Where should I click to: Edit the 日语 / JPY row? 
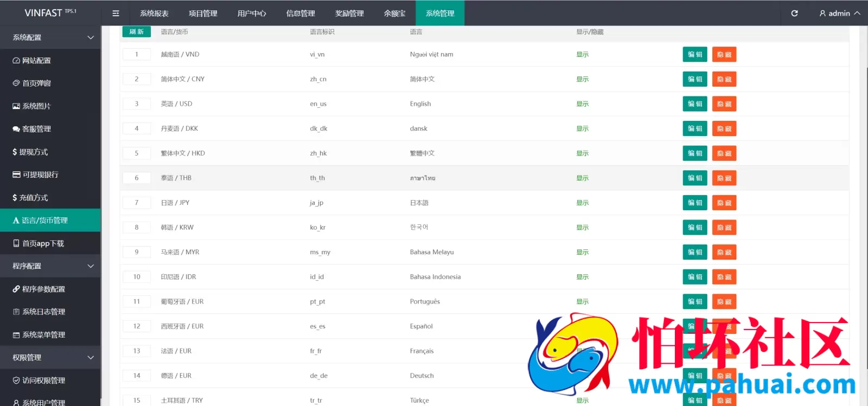(695, 203)
